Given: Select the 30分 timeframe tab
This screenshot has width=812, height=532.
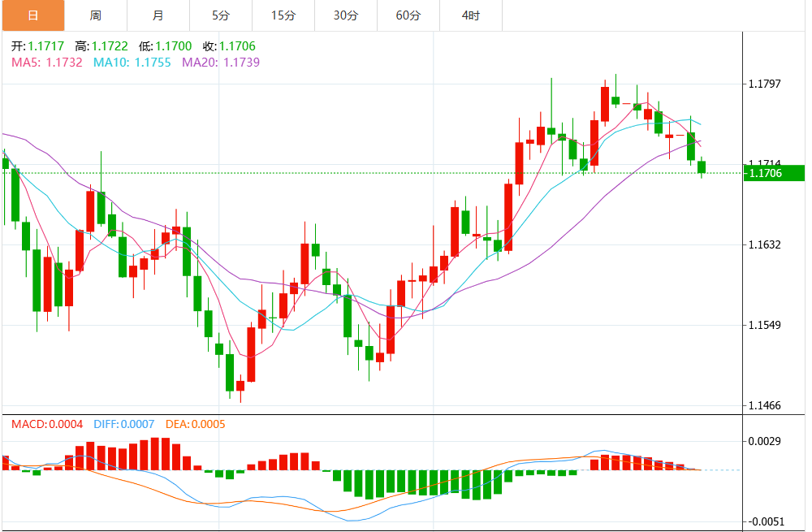Looking at the screenshot, I should pos(346,15).
